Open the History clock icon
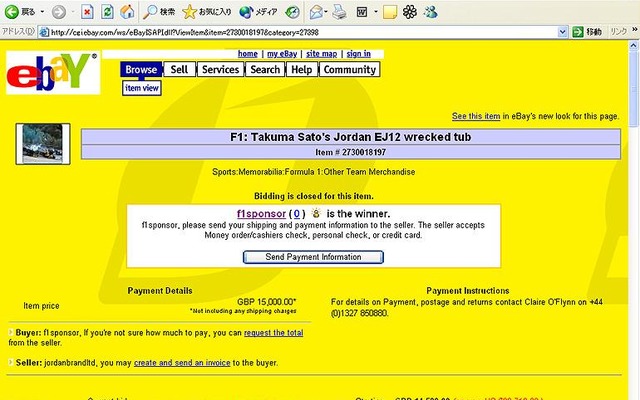This screenshot has height=400, width=640. coord(292,12)
